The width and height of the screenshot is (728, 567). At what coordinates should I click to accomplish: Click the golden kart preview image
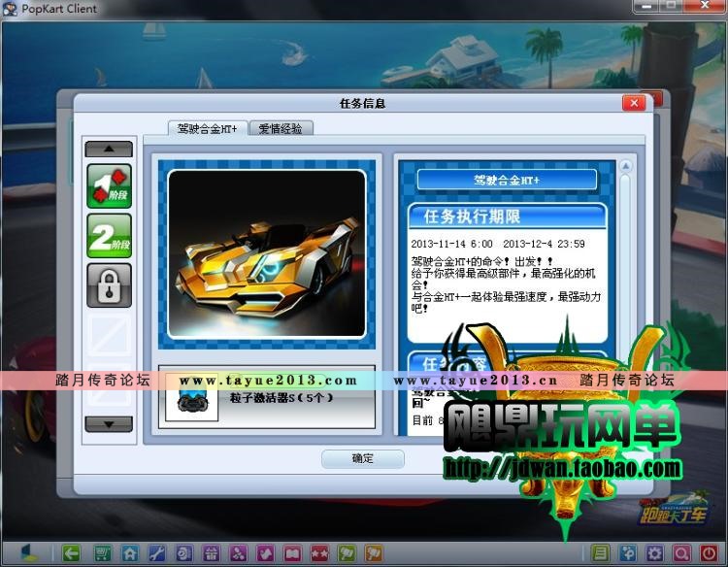(x=267, y=253)
